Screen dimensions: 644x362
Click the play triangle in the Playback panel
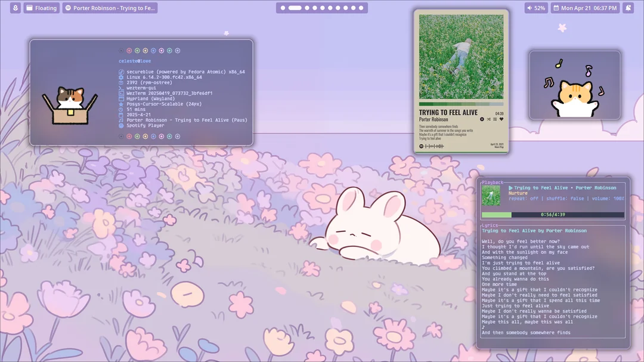point(510,188)
